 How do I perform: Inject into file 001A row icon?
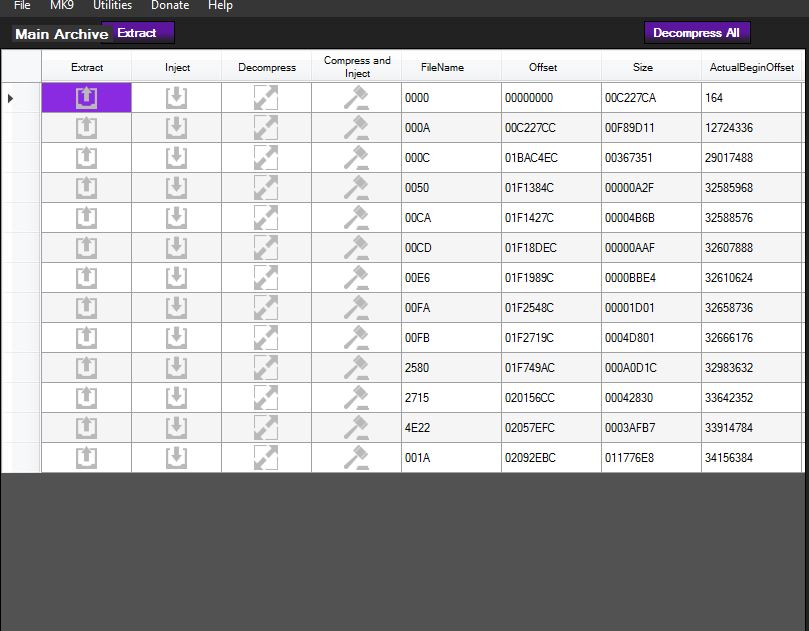click(x=176, y=457)
